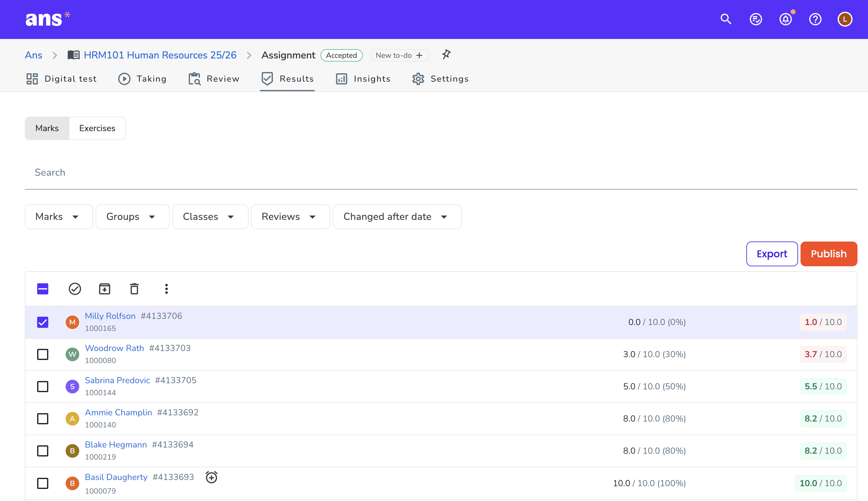Image resolution: width=868 pixels, height=501 pixels.
Task: Click Ammie Champlin's avatar A
Action: click(72, 419)
